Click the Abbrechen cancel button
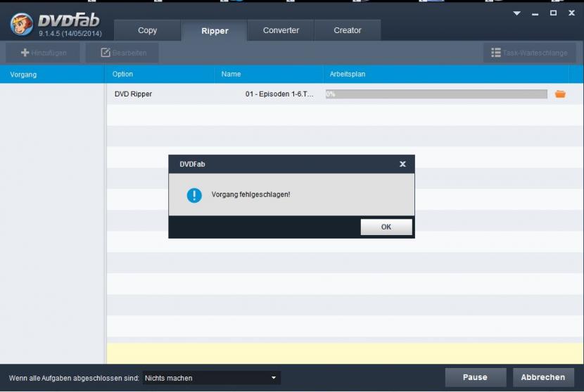The height and width of the screenshot is (392, 584). point(543,377)
